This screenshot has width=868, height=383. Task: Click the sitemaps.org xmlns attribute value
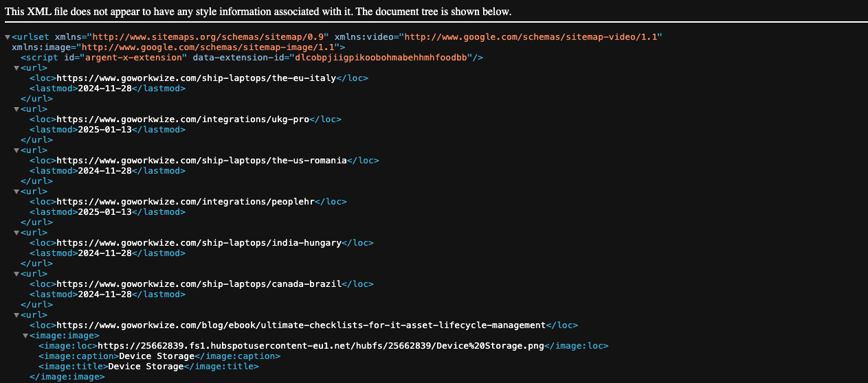[211, 37]
